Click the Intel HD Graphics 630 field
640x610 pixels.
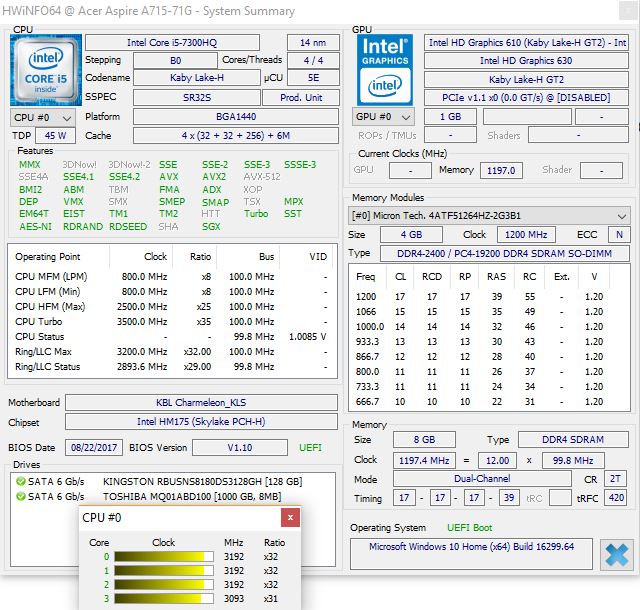point(526,61)
